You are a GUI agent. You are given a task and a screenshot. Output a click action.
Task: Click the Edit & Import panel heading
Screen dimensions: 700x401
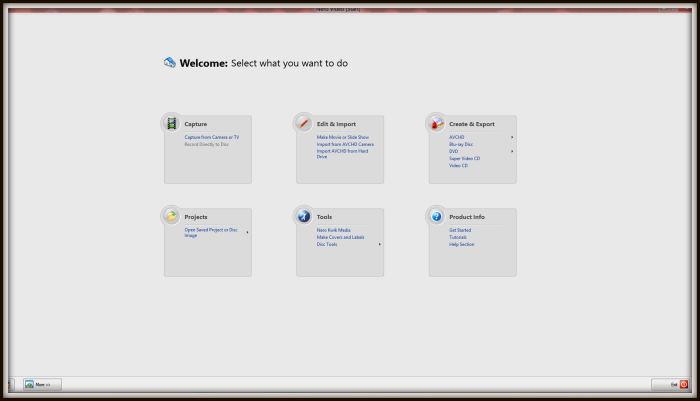336,124
